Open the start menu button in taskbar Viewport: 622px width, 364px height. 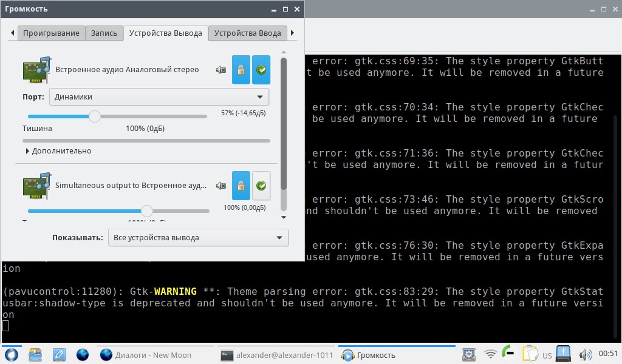11,354
